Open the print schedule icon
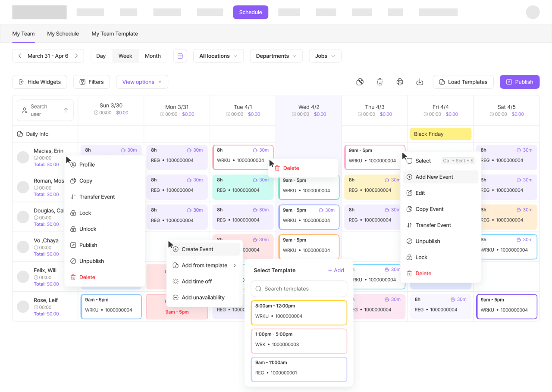 (x=400, y=82)
